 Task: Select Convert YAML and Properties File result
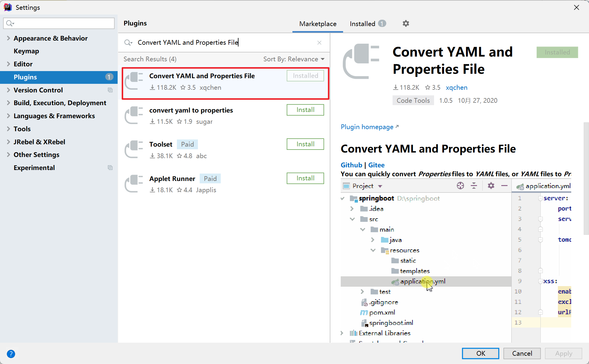click(225, 84)
